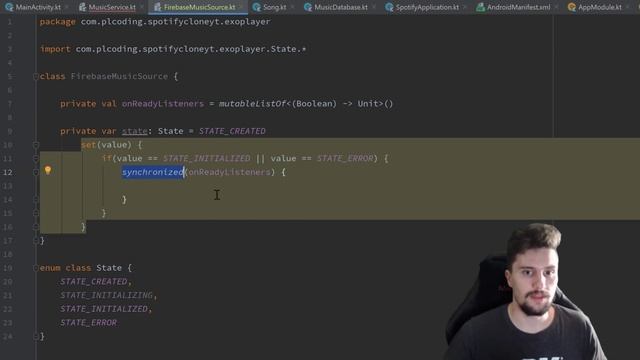640x360 pixels.
Task: Close the Song.kt tab
Action: (292, 7)
